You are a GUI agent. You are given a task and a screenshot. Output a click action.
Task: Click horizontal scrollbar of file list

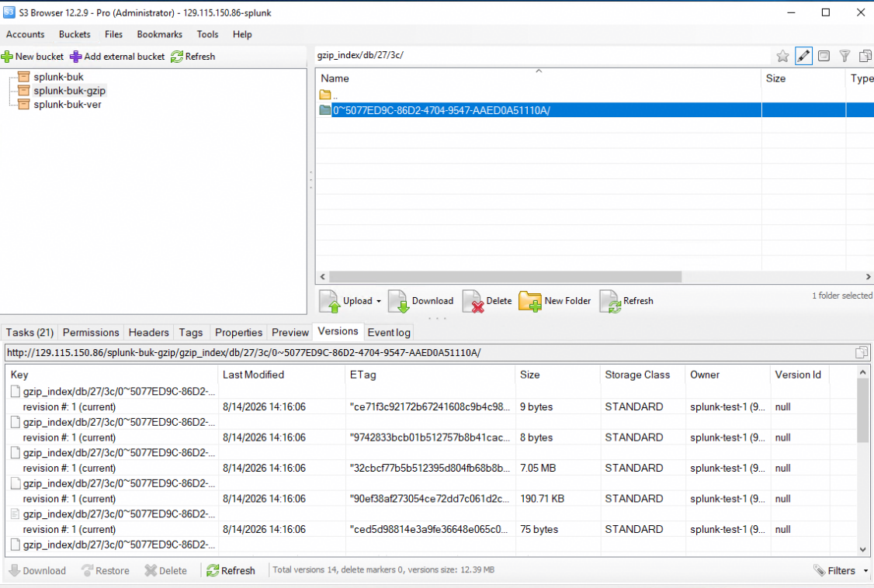505,277
